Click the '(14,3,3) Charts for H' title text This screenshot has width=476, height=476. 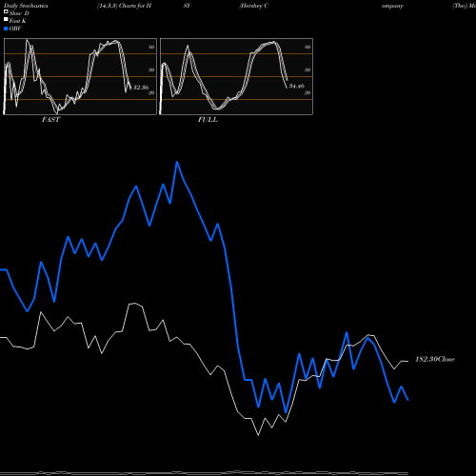point(125,6)
